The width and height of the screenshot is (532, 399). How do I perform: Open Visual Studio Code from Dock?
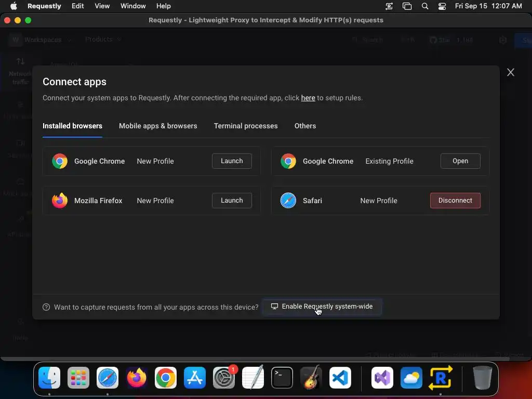(x=340, y=378)
